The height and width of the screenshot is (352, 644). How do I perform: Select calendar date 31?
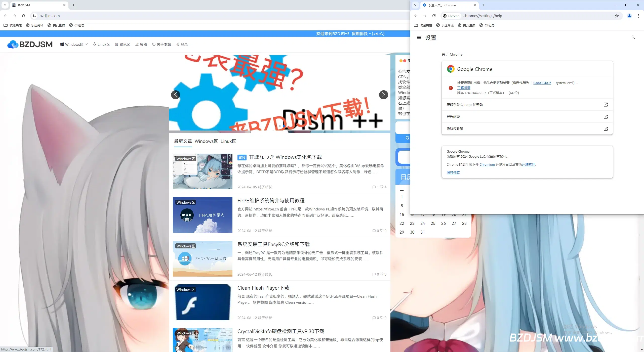click(x=423, y=232)
